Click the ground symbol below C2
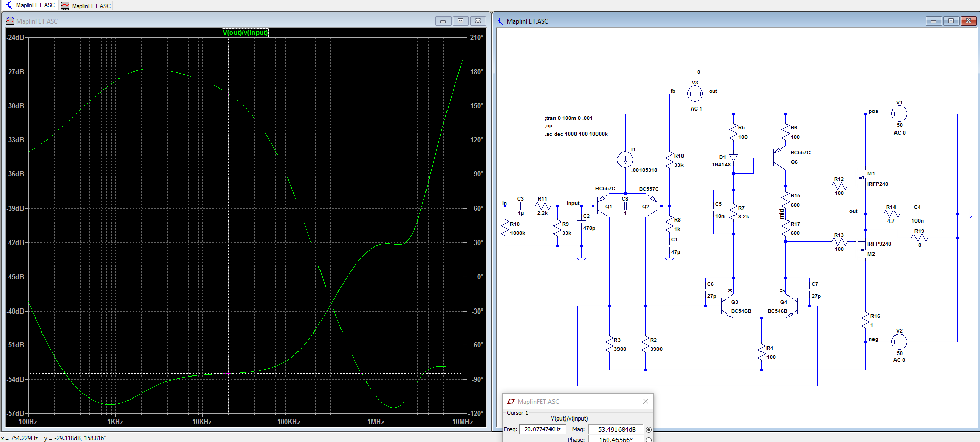Screen dimensions: 980x442 click(x=581, y=260)
